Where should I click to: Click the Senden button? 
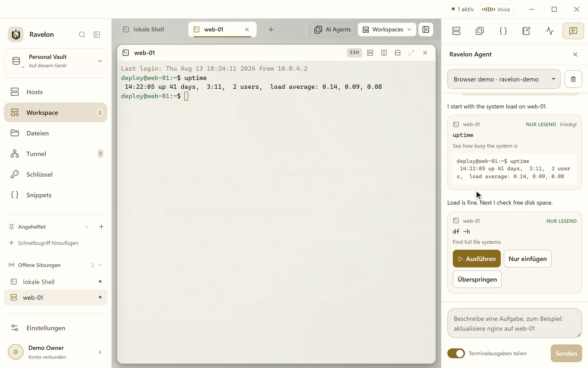pyautogui.click(x=566, y=353)
